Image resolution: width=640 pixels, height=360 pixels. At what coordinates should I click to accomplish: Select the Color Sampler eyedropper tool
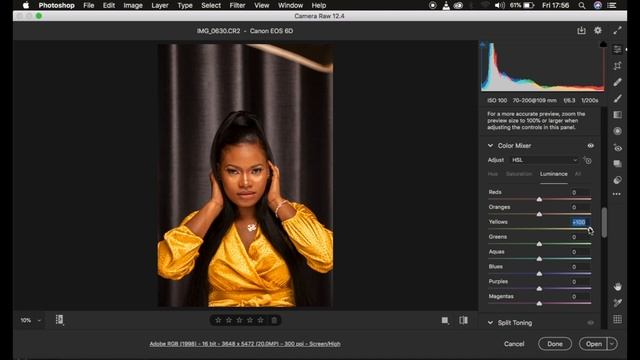point(618,303)
